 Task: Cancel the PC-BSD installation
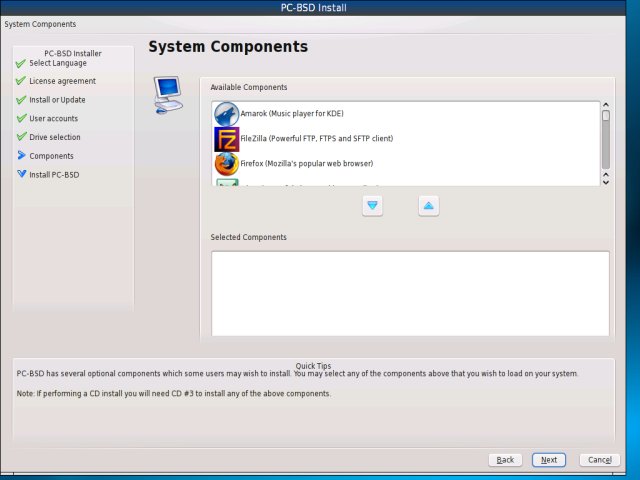600,460
